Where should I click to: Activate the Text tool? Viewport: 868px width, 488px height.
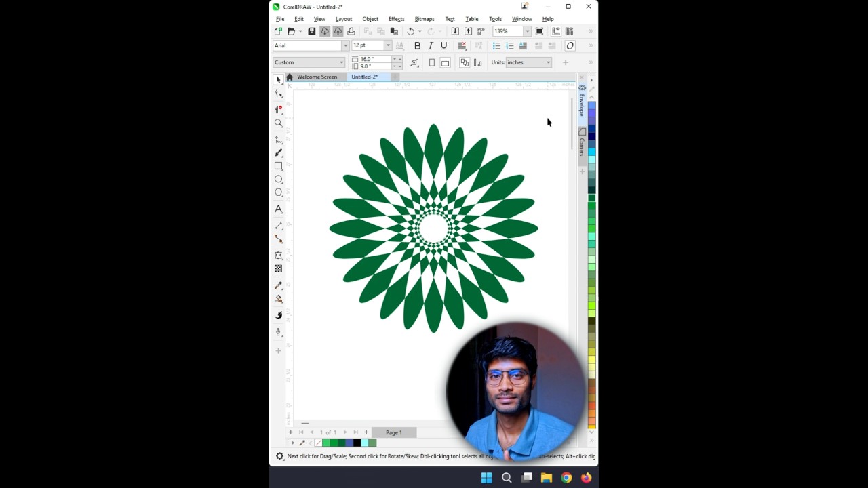pos(279,209)
